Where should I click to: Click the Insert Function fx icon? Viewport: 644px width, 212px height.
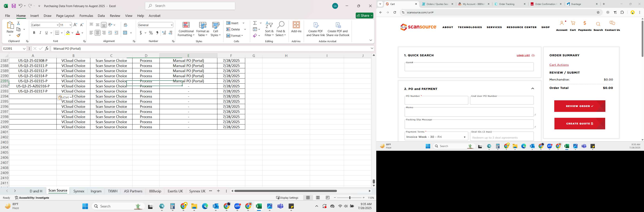(47, 48)
